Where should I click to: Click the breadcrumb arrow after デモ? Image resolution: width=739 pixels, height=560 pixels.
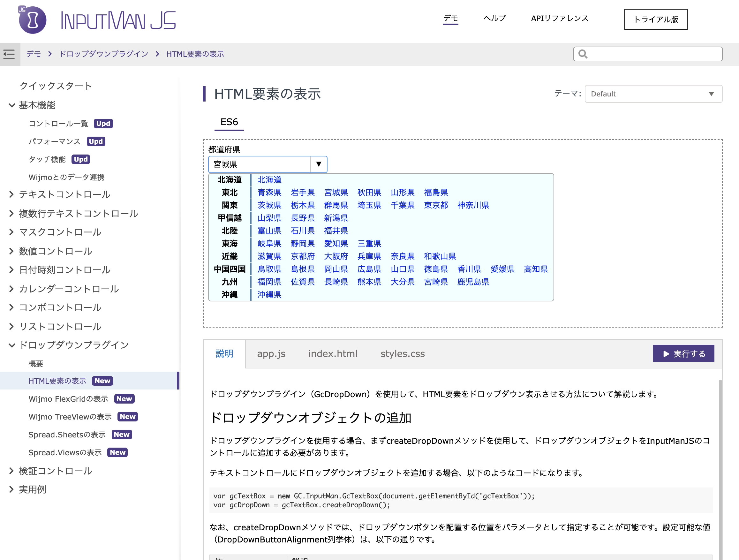50,54
